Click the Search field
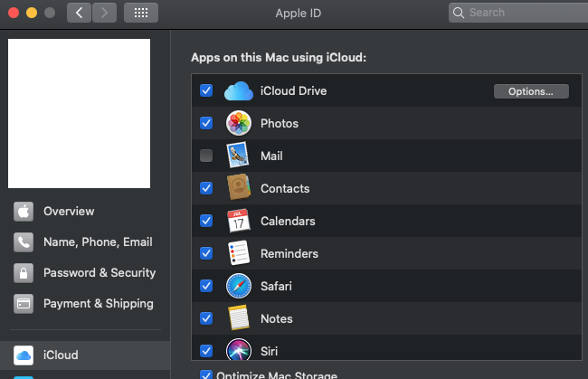The height and width of the screenshot is (379, 588). point(518,13)
